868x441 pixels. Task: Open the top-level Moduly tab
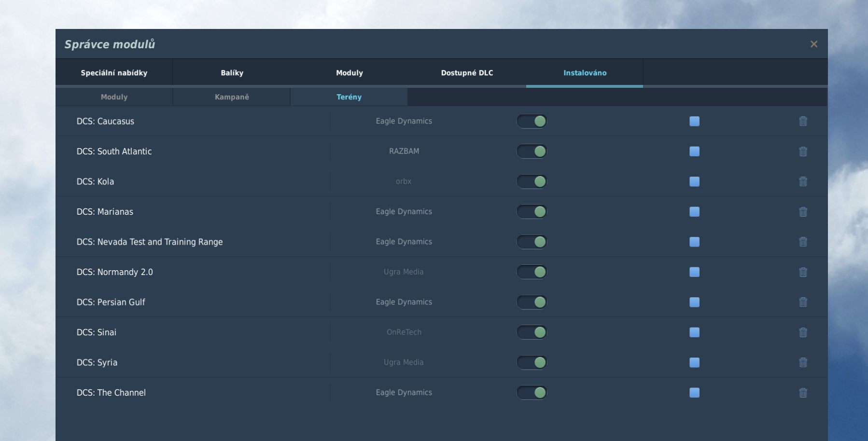[x=350, y=73]
